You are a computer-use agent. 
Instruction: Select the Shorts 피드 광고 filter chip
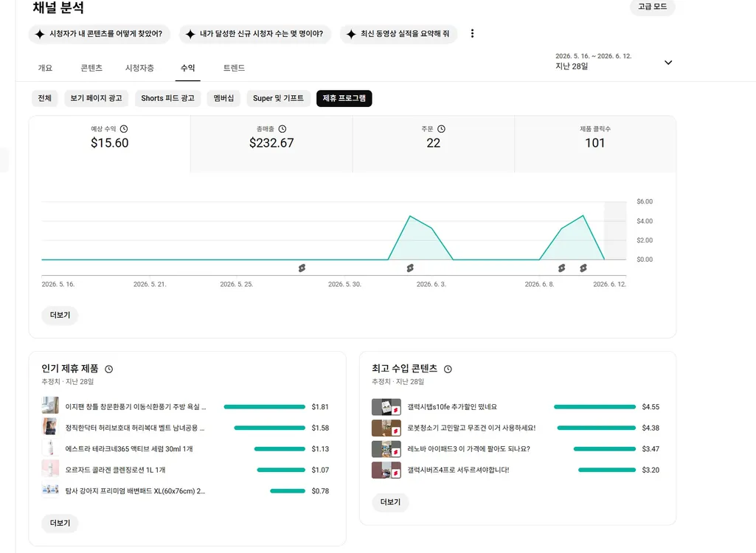pos(167,98)
